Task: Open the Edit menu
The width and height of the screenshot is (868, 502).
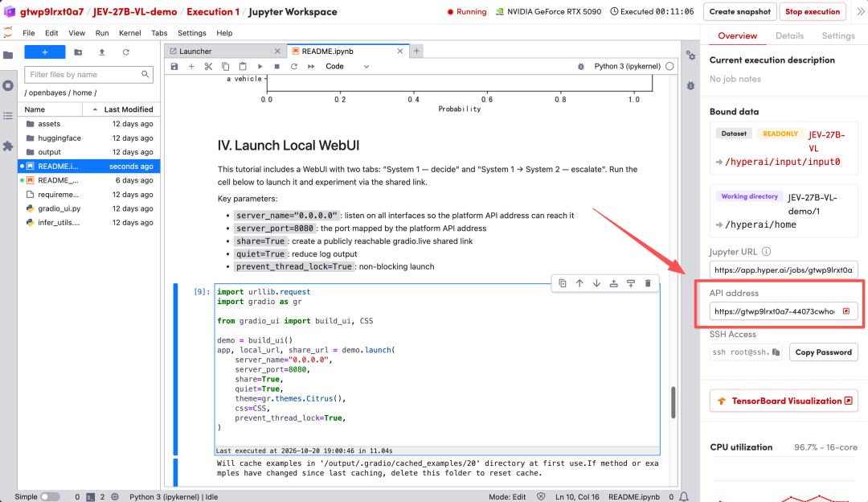Action: [51, 33]
